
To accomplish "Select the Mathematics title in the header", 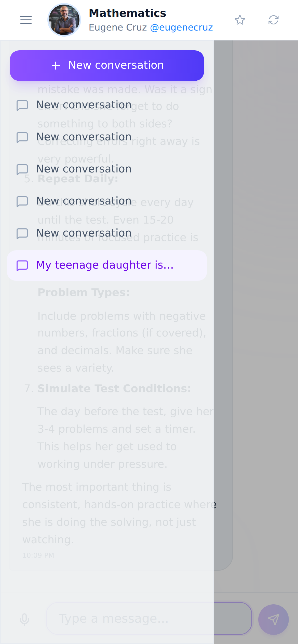I will [127, 13].
